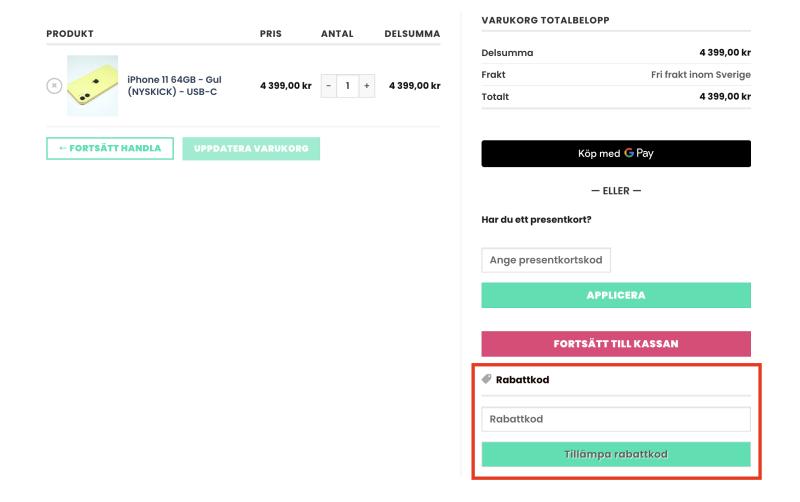Screen dimensions: 800x502
Task: Click Tillämpa rabattkod button
Action: [x=616, y=454]
